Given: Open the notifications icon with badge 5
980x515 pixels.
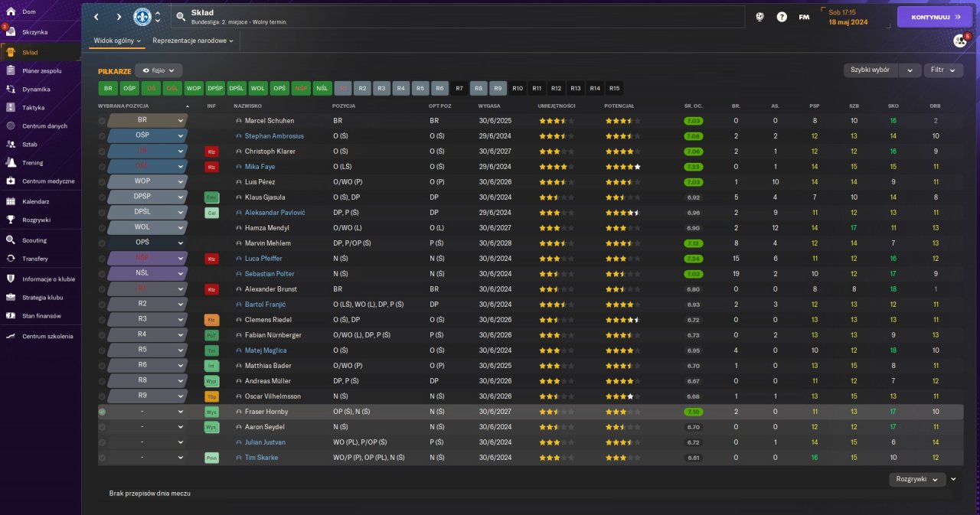Looking at the screenshot, I should pos(960,41).
